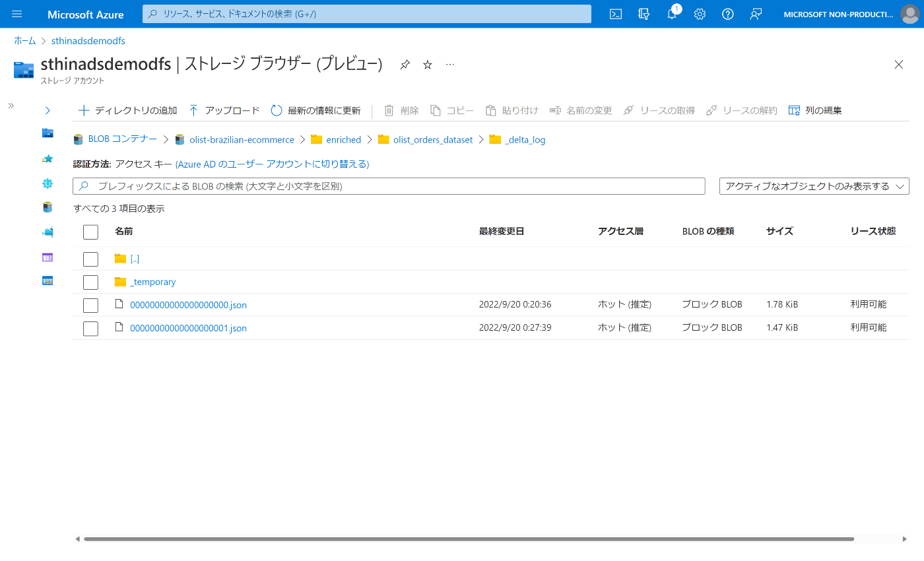
Task: Open the Tables icon in the sidebar
Action: pyautogui.click(x=48, y=280)
